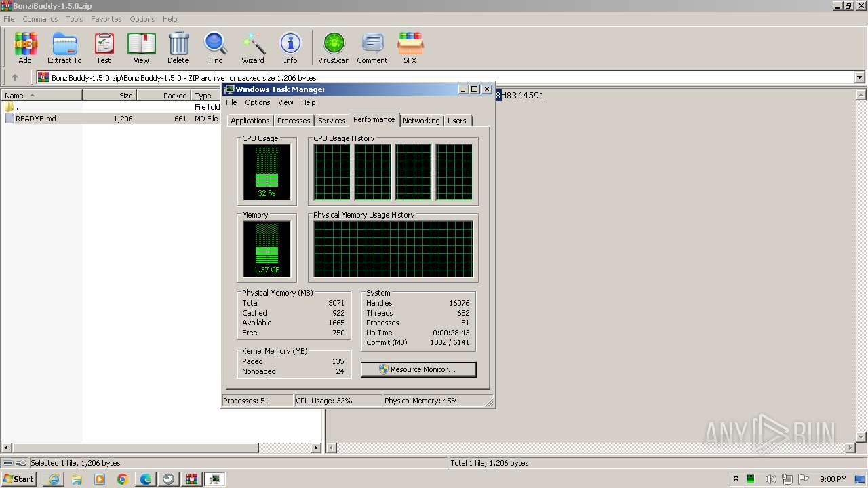
Task: Open WinRAR File menu
Action: (9, 19)
